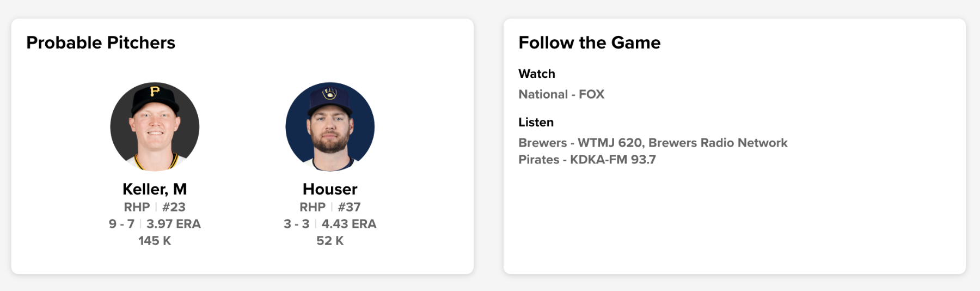Click Keller's 9 - 7 win-loss record

tap(121, 224)
